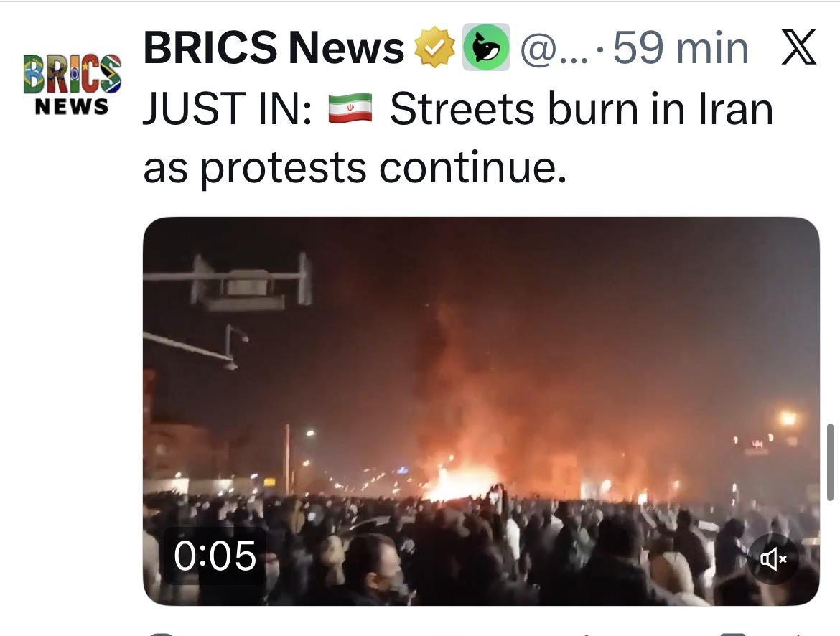Select the 'JUST IN:' text of the post
This screenshot has height=636, width=840.
pyautogui.click(x=228, y=109)
